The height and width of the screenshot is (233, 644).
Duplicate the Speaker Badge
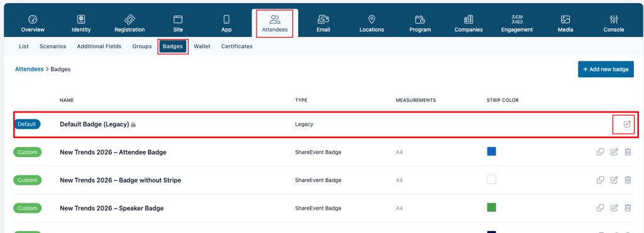[x=600, y=208]
